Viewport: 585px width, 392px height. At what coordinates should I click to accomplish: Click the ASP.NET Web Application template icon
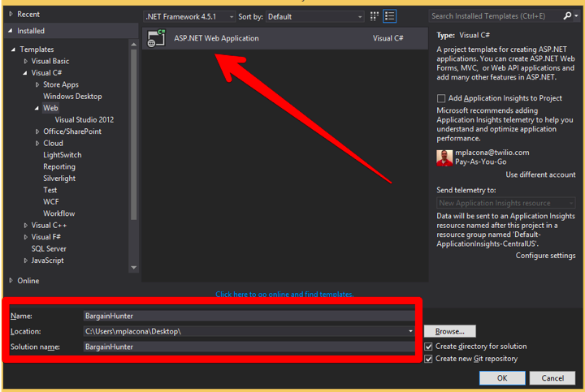156,38
